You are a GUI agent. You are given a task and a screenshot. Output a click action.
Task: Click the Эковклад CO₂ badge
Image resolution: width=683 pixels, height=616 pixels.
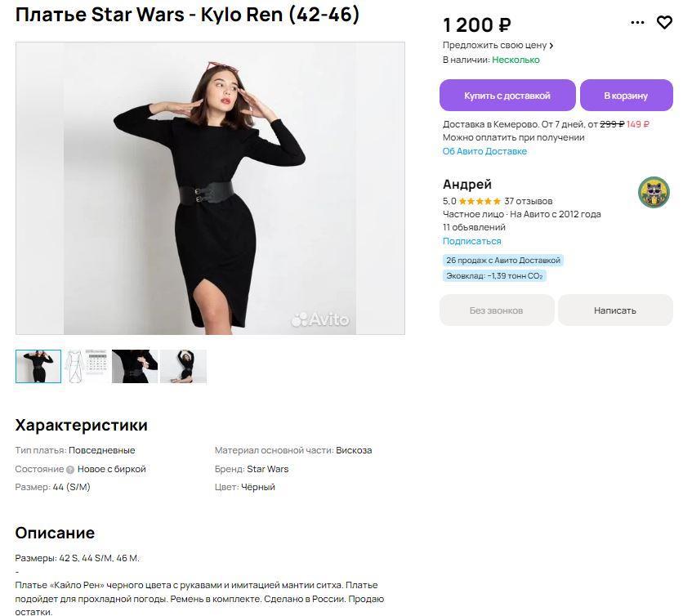[x=494, y=276]
